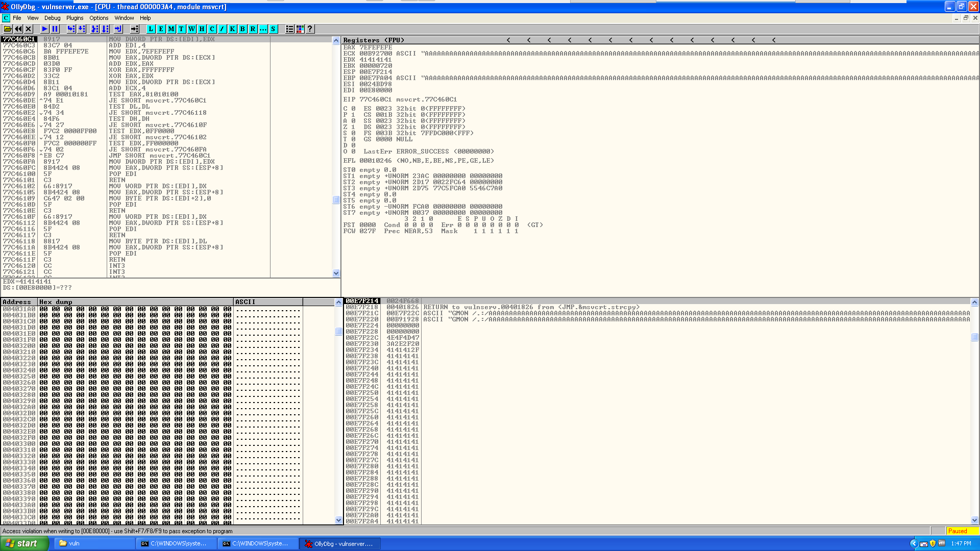
Task: Show the Breakpoints (B) window
Action: pos(242,29)
